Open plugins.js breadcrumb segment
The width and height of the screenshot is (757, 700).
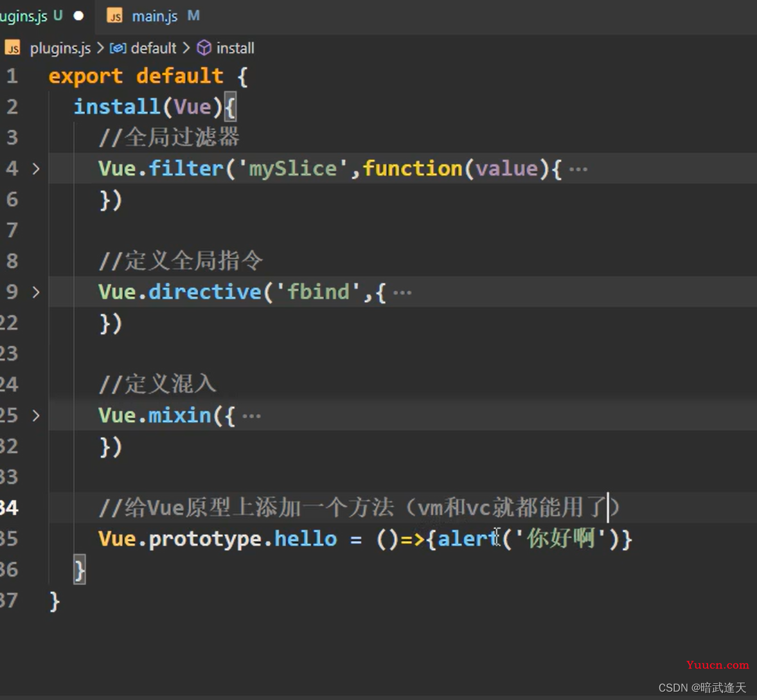60,48
